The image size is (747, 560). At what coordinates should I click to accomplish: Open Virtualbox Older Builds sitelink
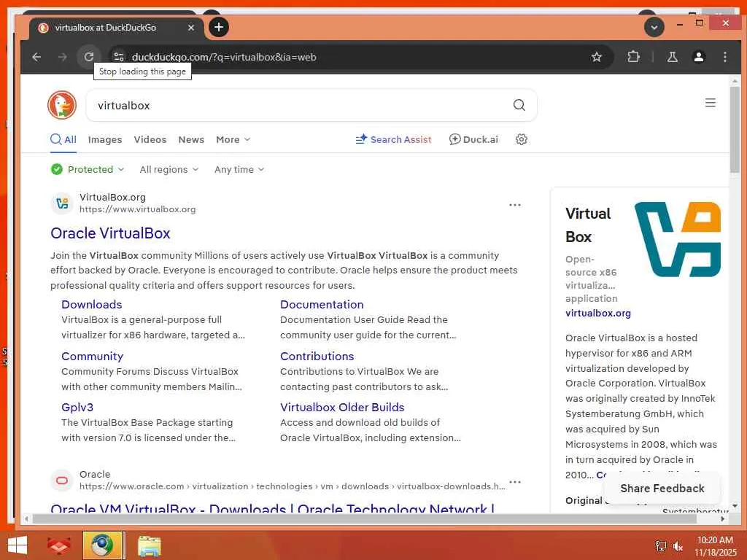342,407
